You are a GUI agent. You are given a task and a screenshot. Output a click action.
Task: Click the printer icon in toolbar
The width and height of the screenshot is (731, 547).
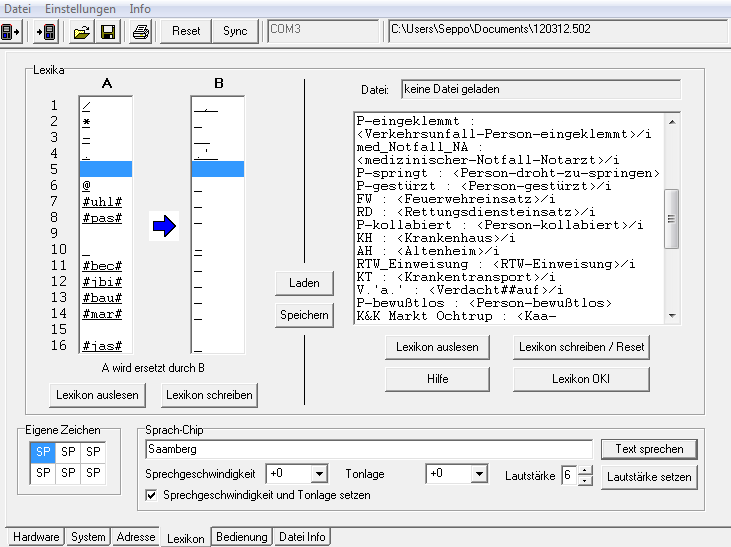[141, 31]
